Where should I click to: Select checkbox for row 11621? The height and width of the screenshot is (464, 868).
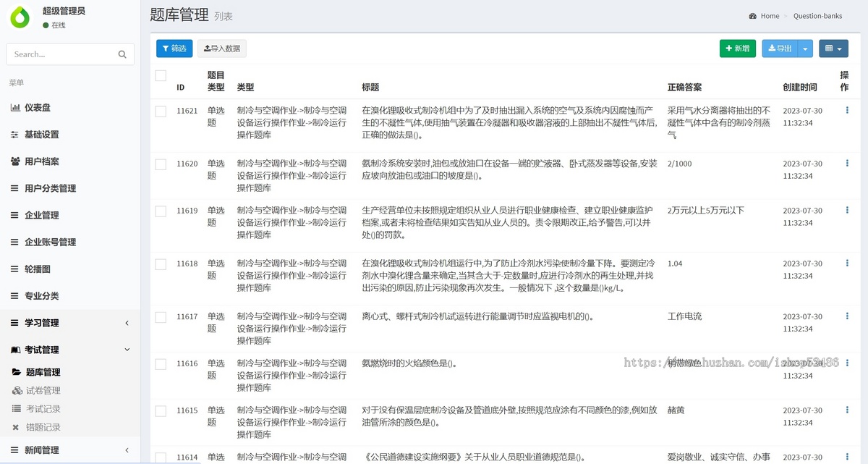click(x=161, y=111)
